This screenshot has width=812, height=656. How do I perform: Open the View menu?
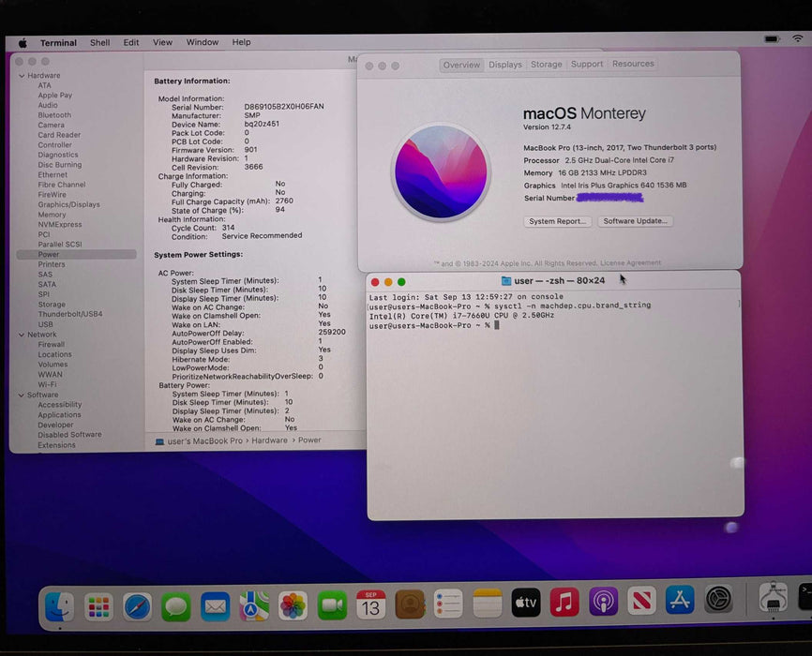click(x=162, y=42)
